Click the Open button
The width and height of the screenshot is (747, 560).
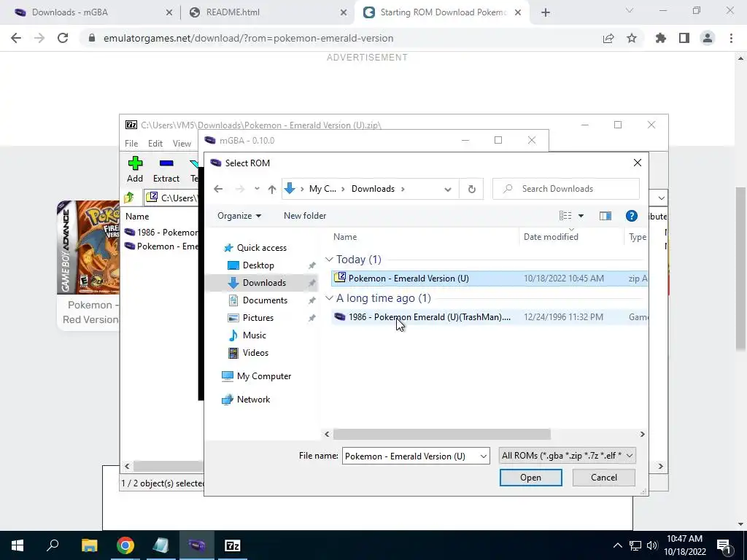(531, 478)
